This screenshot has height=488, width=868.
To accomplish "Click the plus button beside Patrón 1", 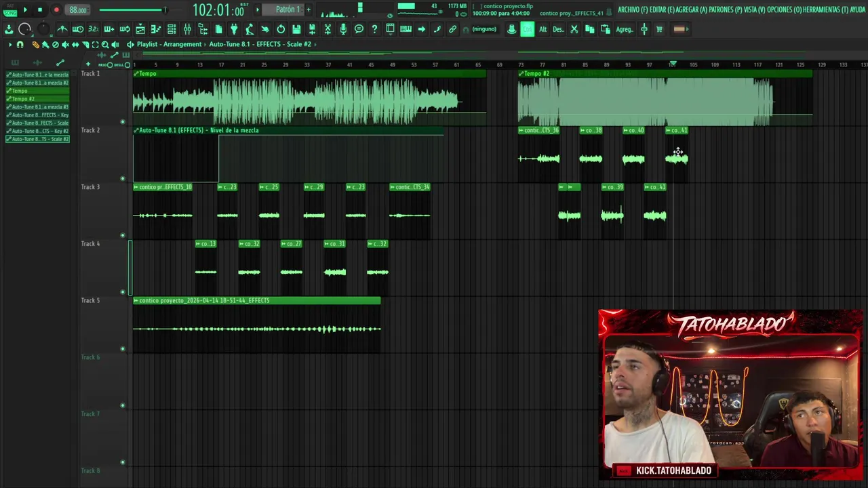I will tap(309, 9).
